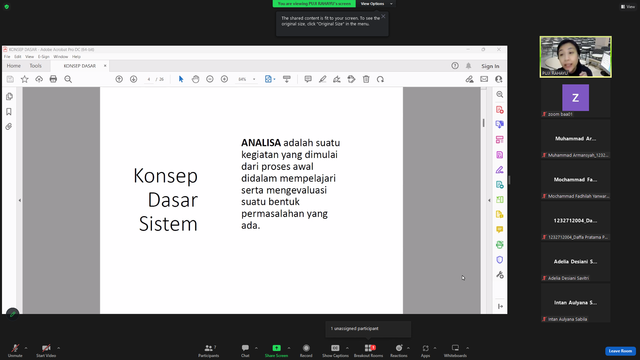
Task: Click Sign In in Acrobat
Action: click(x=490, y=66)
